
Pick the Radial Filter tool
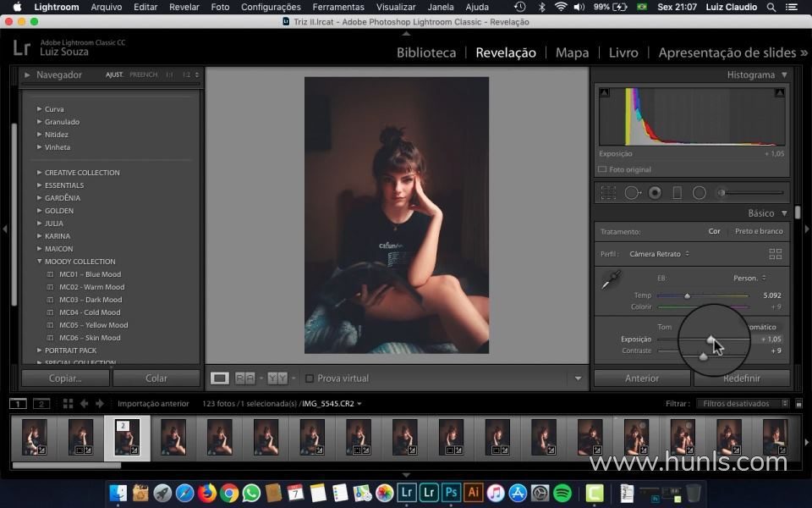pyautogui.click(x=700, y=193)
